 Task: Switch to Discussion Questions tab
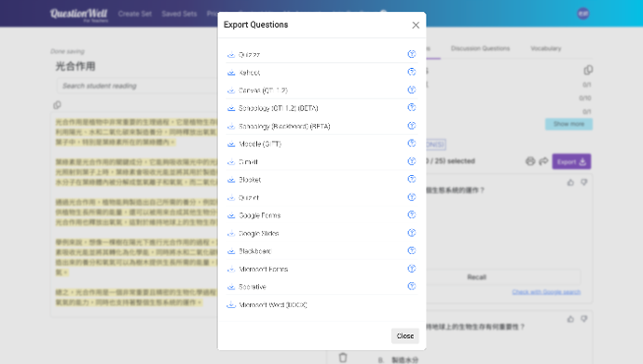point(480,48)
